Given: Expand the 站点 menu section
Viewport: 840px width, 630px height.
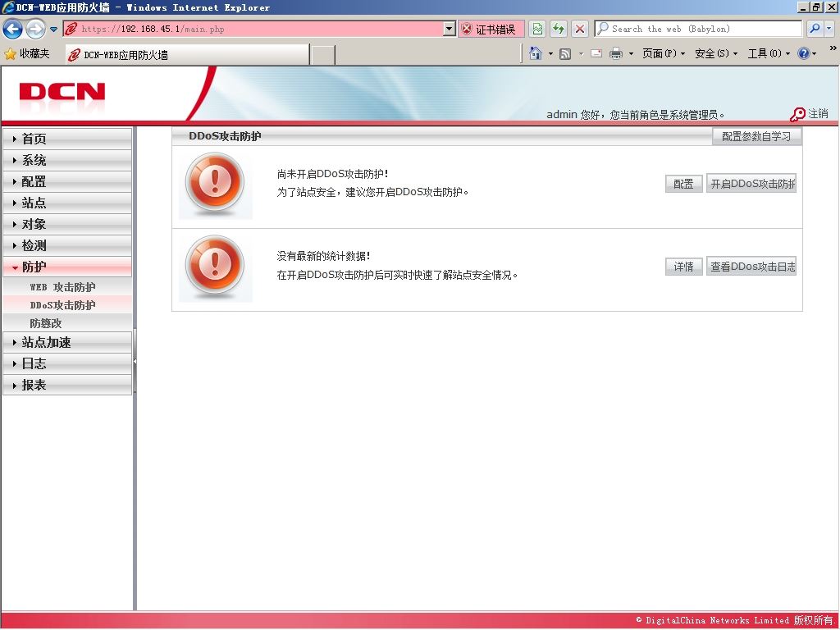Looking at the screenshot, I should tap(67, 203).
